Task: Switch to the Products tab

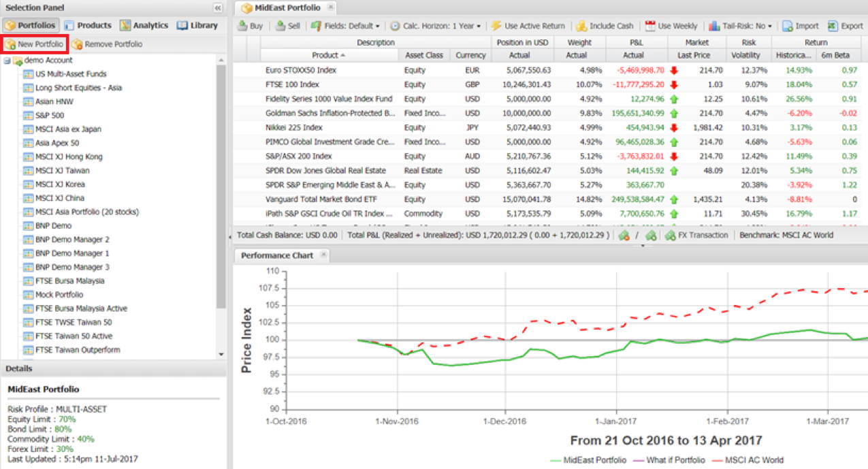Action: coord(87,25)
